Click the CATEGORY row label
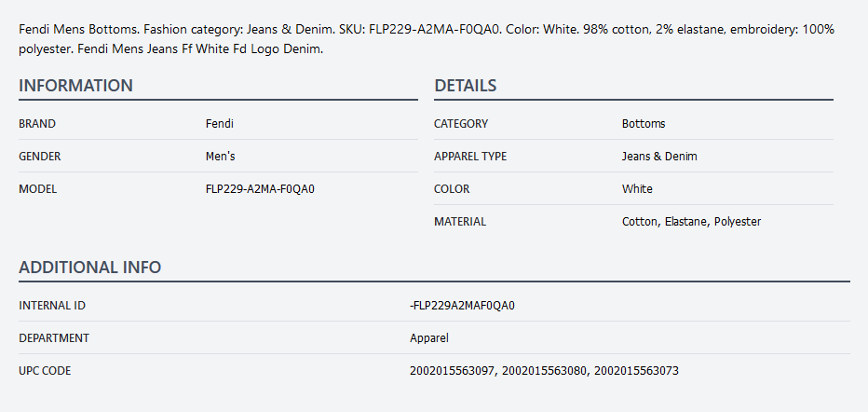This screenshot has height=412, width=868. (460, 124)
